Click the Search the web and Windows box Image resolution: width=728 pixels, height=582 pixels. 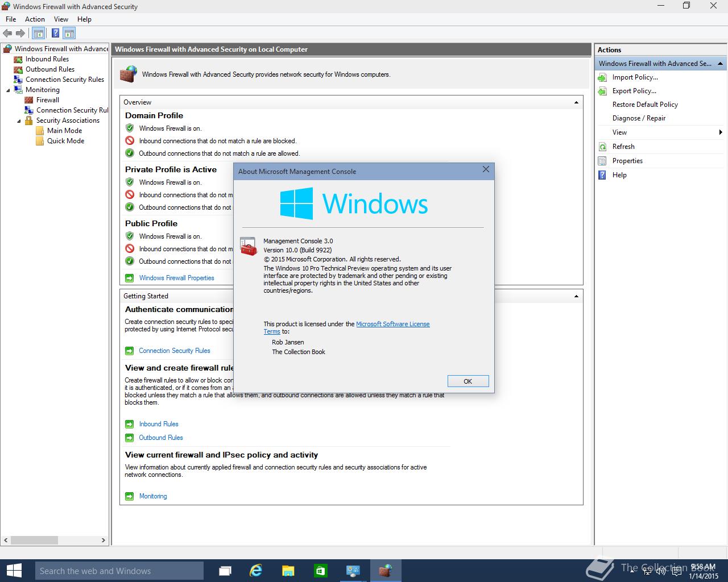point(119,571)
